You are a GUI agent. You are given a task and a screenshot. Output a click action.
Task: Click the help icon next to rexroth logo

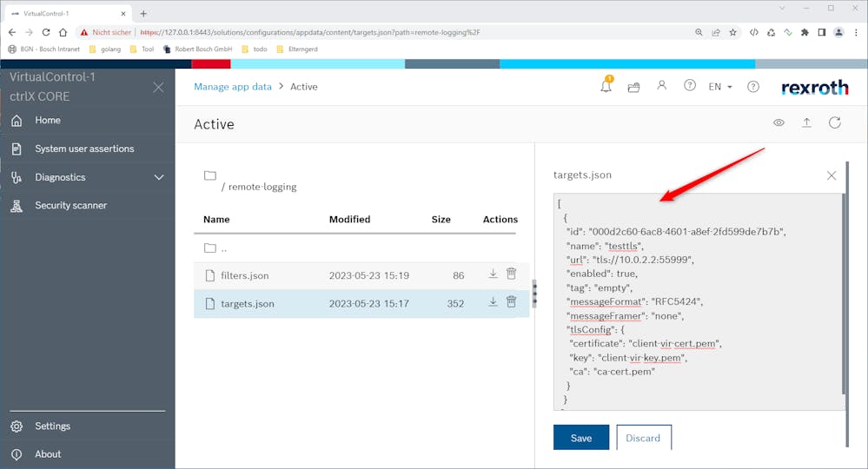point(752,86)
